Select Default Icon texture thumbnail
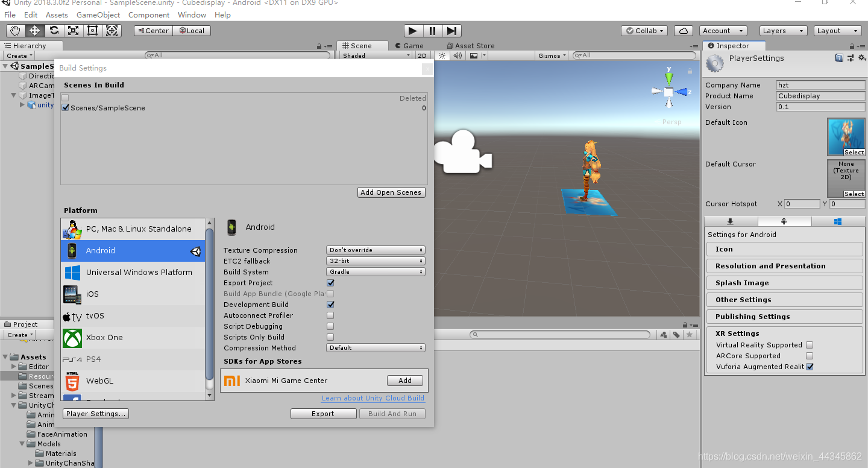868x468 pixels. click(x=846, y=137)
